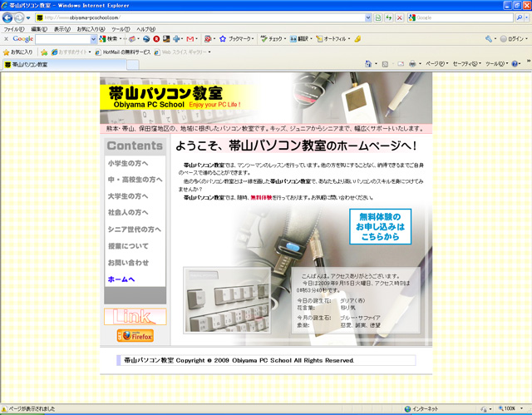Open 社会人の方へ in Contents
Viewport: 532px width, 415px height.
(128, 213)
